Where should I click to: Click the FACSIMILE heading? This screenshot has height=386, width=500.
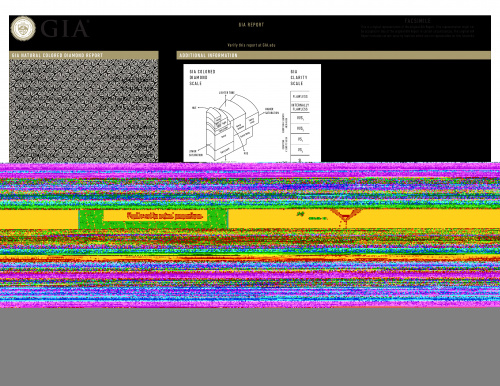417,21
